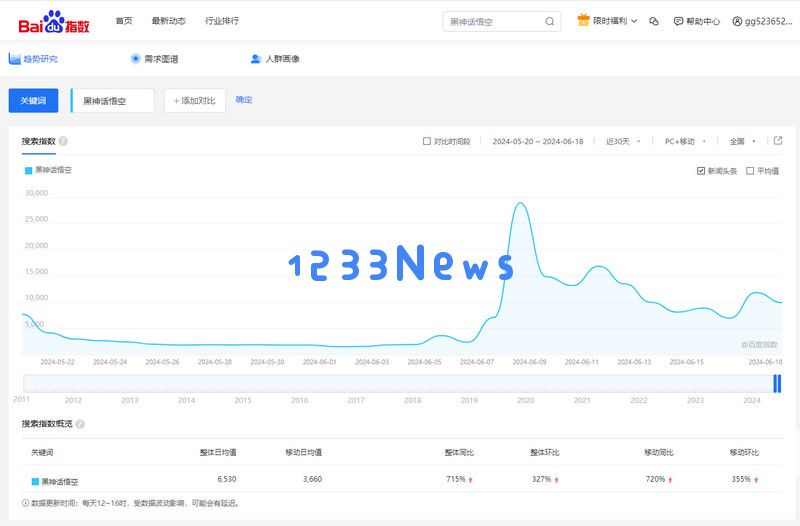
Task: Click the blue timeline range handle
Action: tap(777, 384)
